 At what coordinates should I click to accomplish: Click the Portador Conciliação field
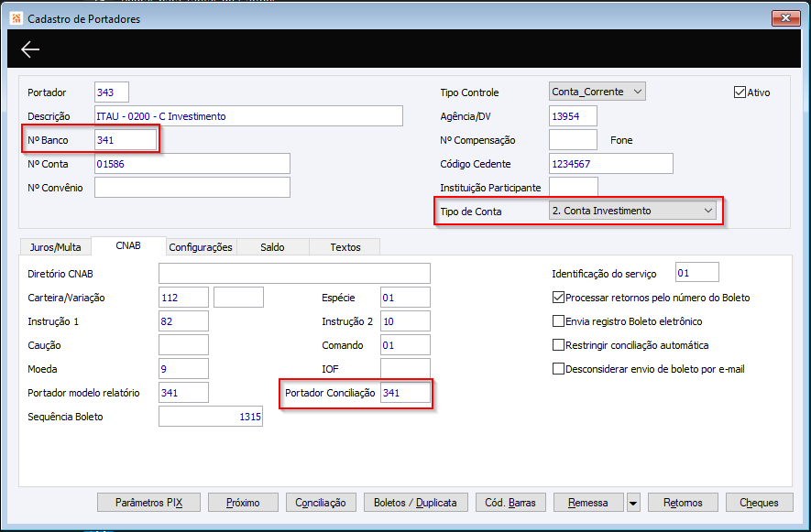point(405,393)
